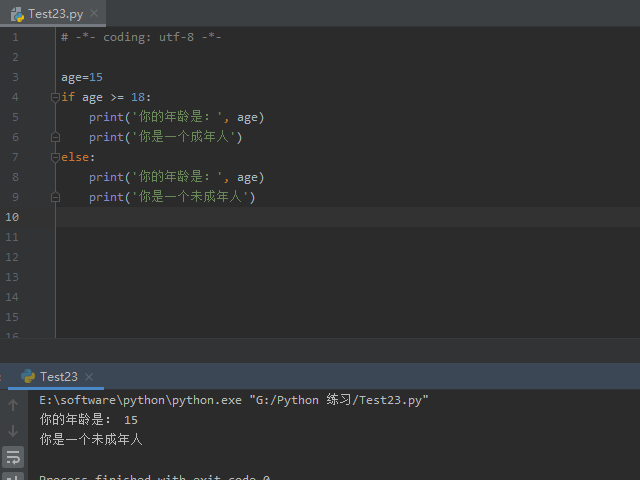The height and width of the screenshot is (480, 640).
Task: Click line number 14 in the gutter
Action: [x=12, y=297]
